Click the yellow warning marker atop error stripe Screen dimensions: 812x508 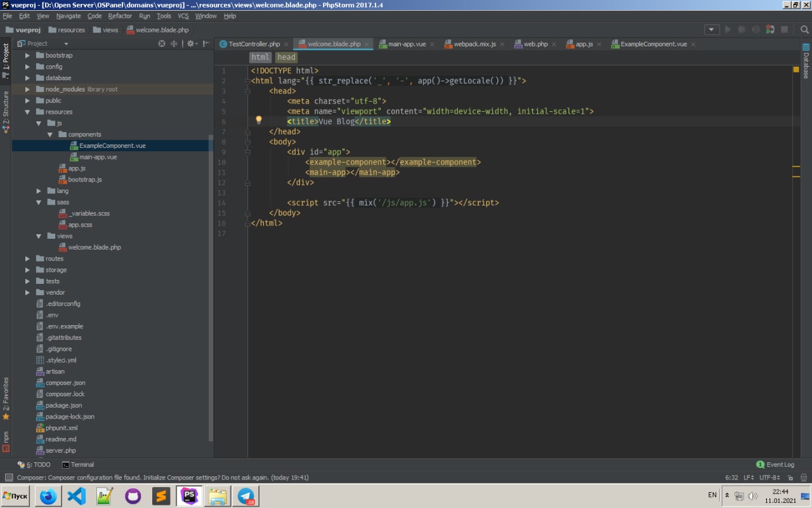796,69
